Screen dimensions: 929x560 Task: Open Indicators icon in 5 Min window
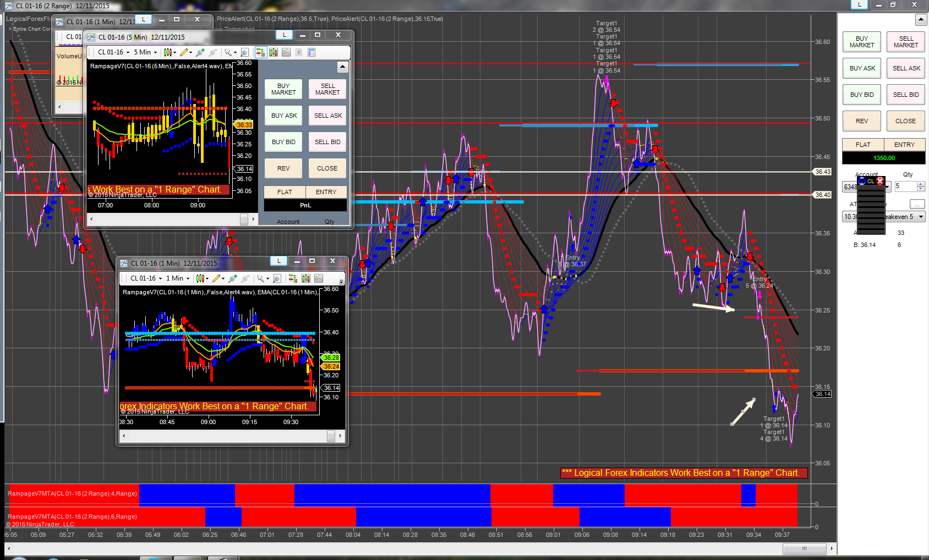pos(286,52)
